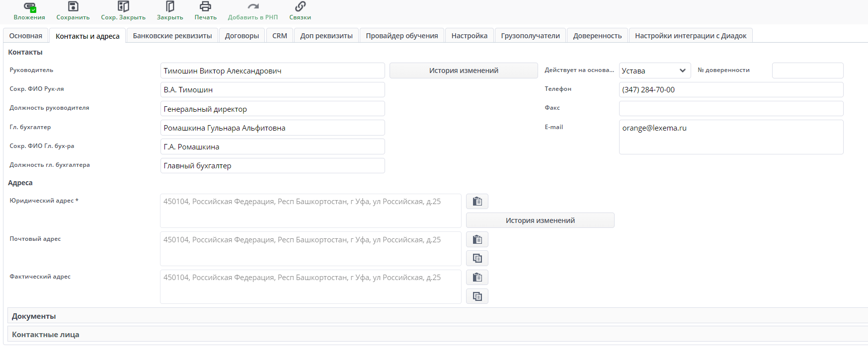
Task: Click the Сохранить save icon
Action: tap(73, 7)
